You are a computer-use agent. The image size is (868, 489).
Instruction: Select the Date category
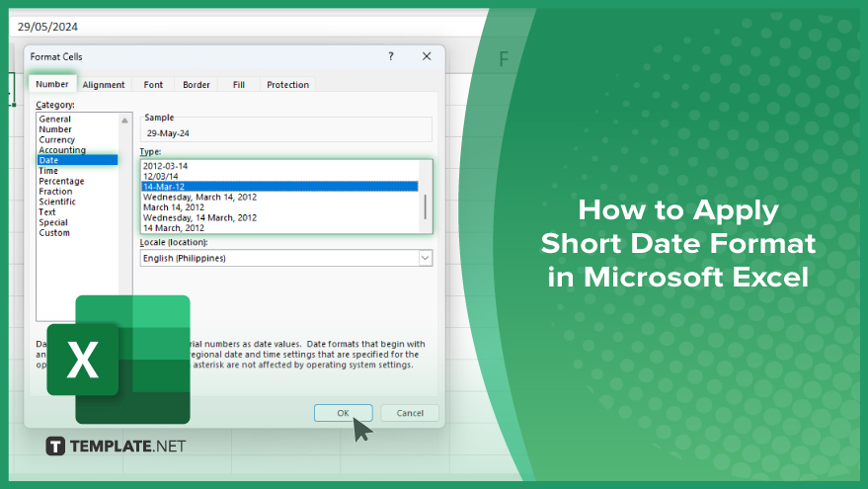(x=77, y=160)
